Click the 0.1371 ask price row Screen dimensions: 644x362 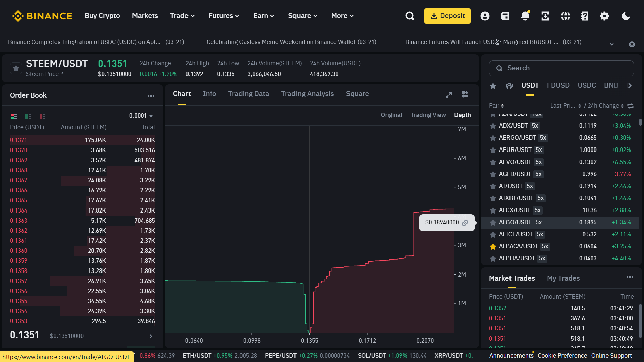83,140
